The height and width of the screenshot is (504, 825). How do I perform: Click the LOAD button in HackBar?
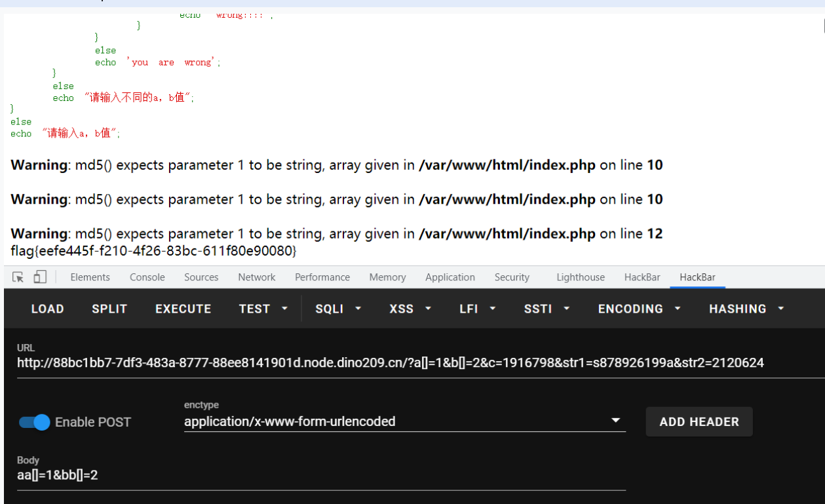[x=48, y=309]
